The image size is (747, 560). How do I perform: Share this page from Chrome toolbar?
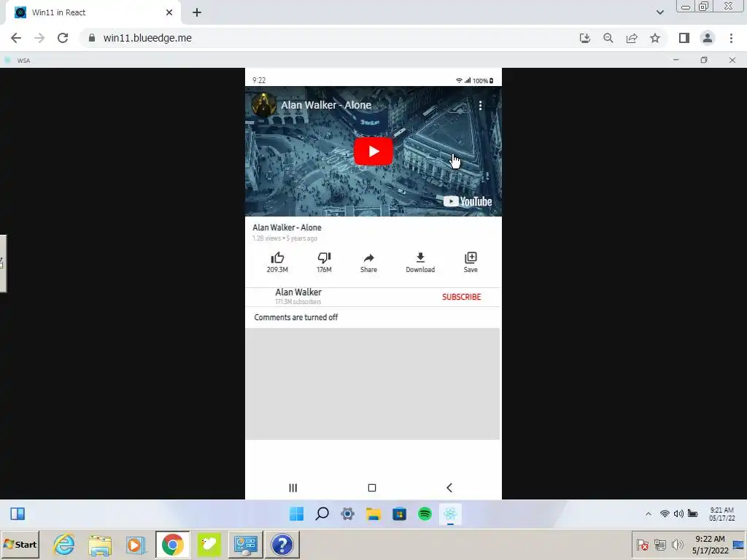pyautogui.click(x=632, y=38)
